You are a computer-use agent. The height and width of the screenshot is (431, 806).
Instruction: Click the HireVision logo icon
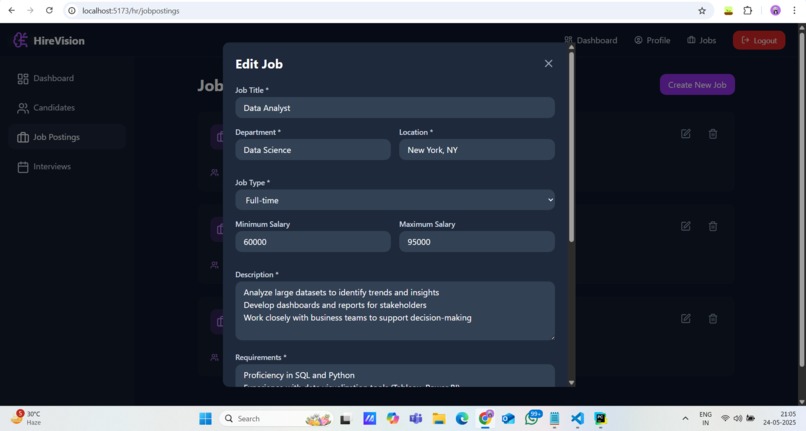pyautogui.click(x=20, y=40)
